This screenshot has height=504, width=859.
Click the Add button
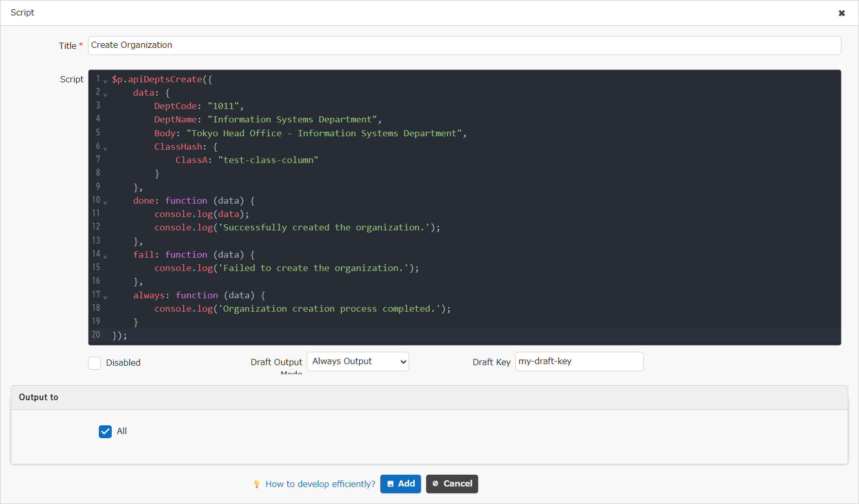coord(400,484)
